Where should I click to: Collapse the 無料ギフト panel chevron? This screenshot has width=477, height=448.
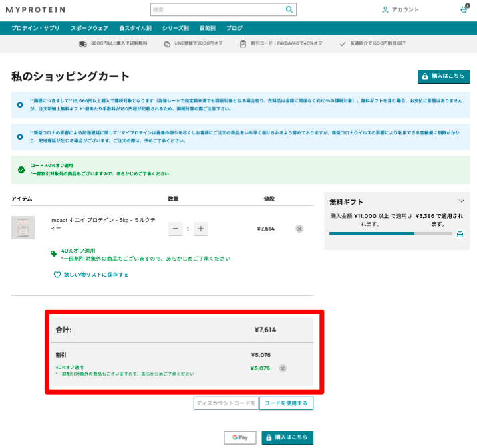tap(462, 201)
